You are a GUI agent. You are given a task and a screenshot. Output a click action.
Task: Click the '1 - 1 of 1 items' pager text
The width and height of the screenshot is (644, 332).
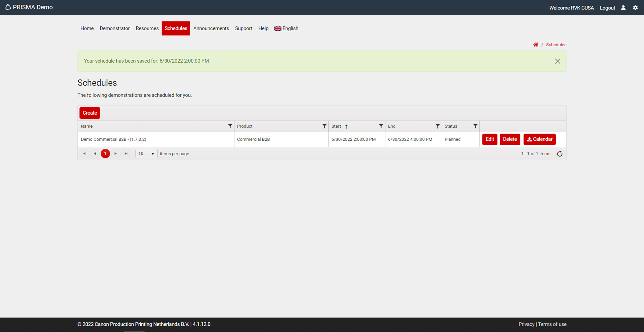coord(536,154)
